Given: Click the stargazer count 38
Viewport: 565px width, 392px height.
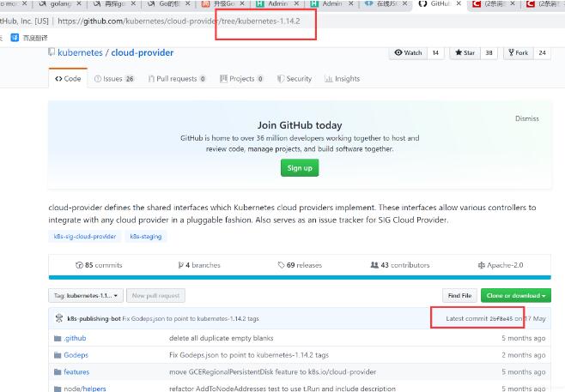Looking at the screenshot, I should point(489,52).
